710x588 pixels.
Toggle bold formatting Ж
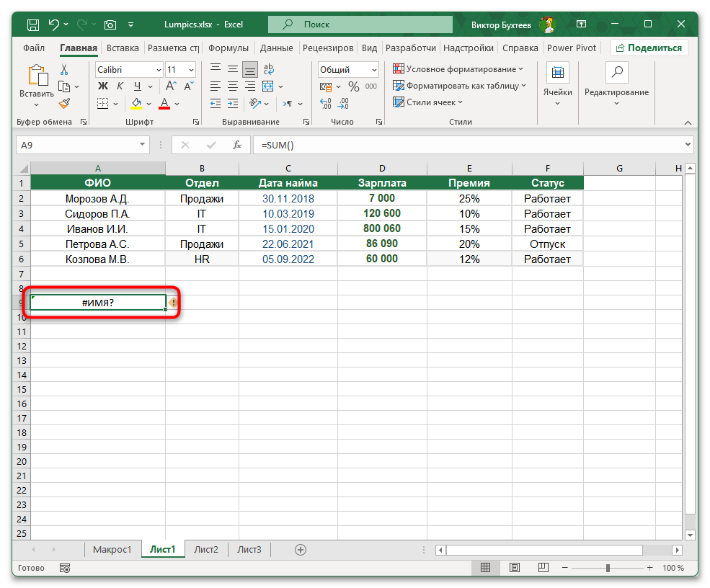point(103,86)
